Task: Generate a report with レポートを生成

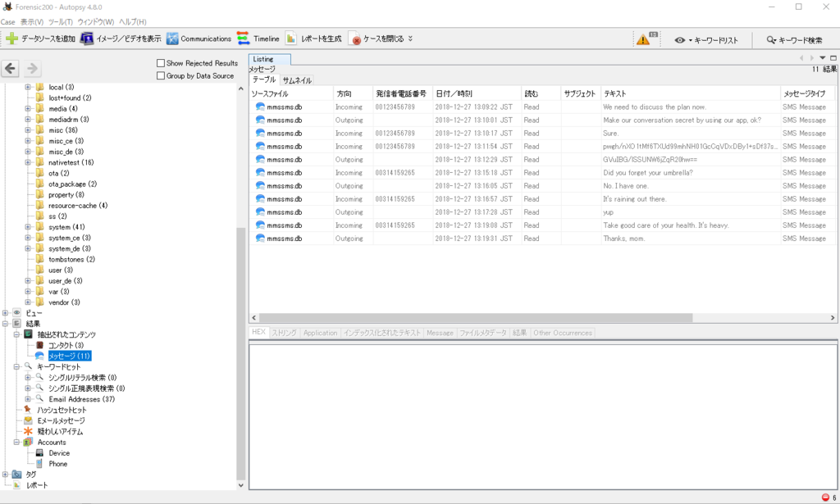Action: tap(317, 38)
